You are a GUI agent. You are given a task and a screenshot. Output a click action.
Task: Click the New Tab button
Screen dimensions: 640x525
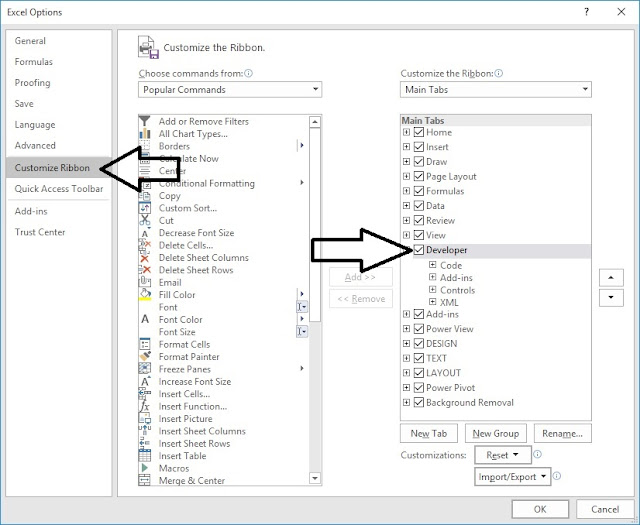[x=429, y=434]
